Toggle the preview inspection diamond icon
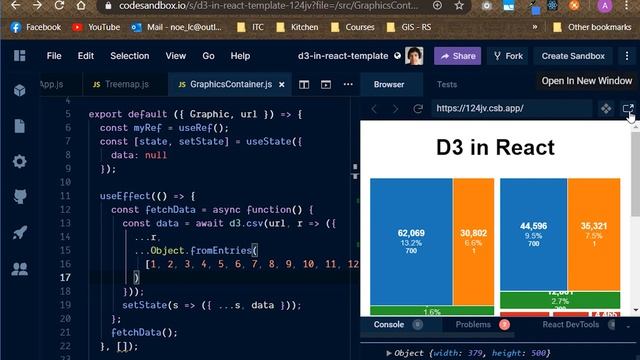 click(x=606, y=109)
